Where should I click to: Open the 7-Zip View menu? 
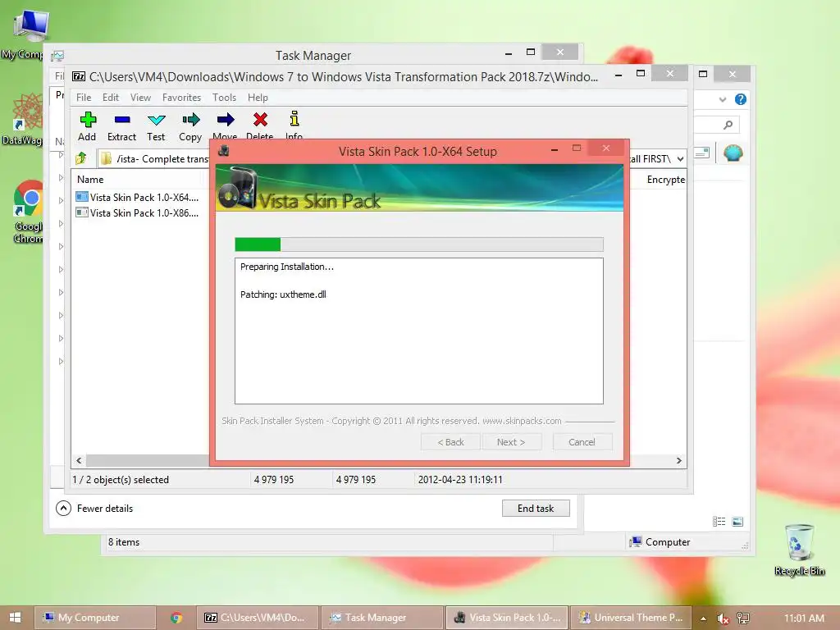tap(140, 98)
